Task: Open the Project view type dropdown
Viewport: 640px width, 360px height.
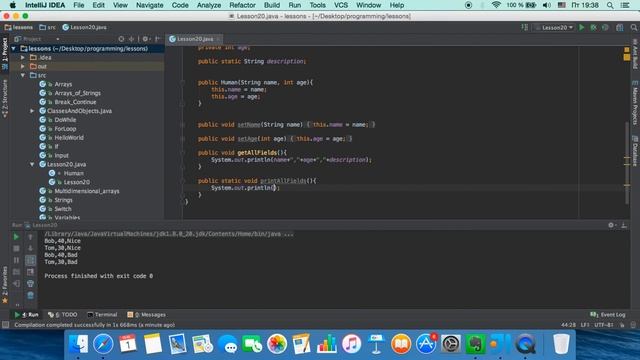Action: pyautogui.click(x=37, y=39)
